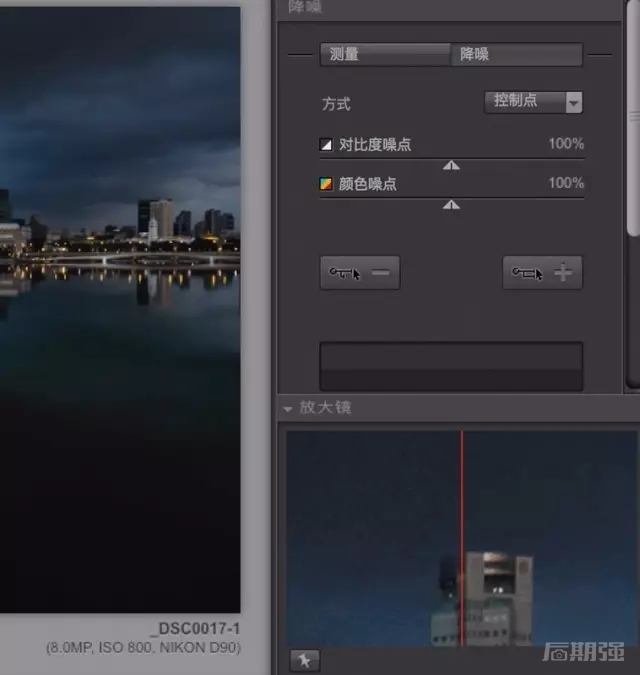The height and width of the screenshot is (675, 640).
Task: Click the city skyline image preview
Action: [x=120, y=310]
